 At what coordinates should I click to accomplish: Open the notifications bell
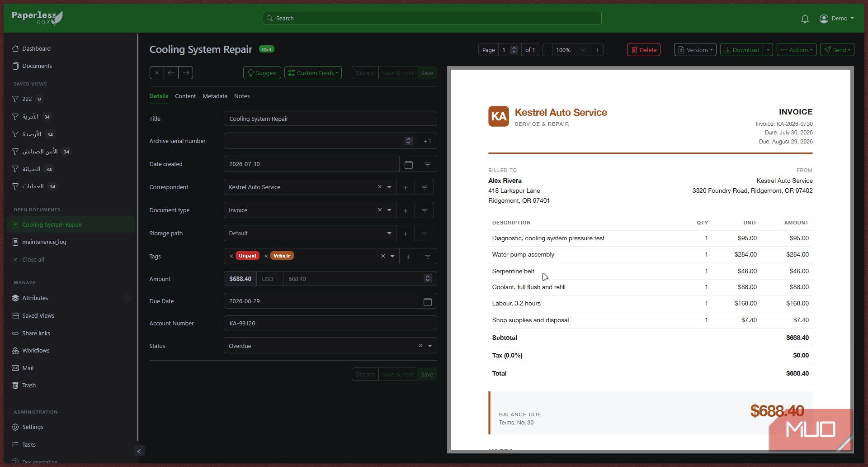pos(805,19)
